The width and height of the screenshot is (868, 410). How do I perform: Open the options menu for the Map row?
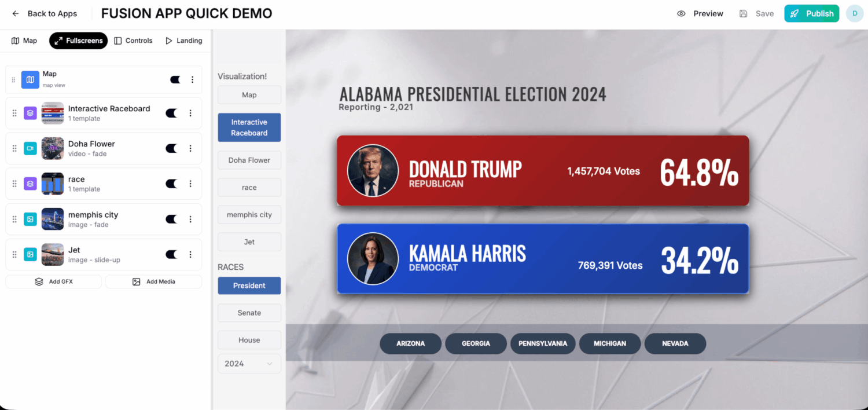tap(192, 80)
